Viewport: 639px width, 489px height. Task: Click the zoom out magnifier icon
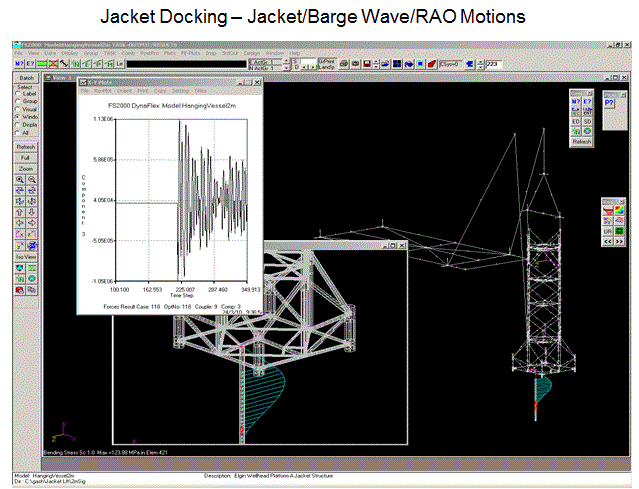click(31, 180)
